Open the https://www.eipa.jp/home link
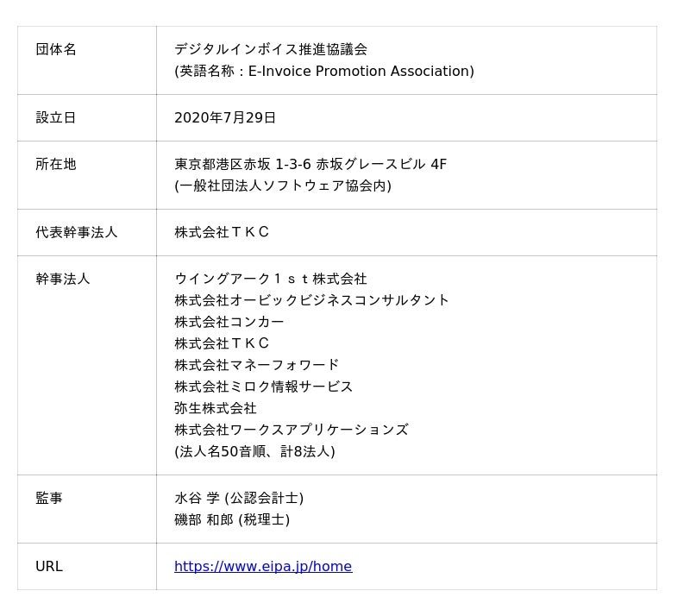690x616 pixels. click(x=263, y=567)
